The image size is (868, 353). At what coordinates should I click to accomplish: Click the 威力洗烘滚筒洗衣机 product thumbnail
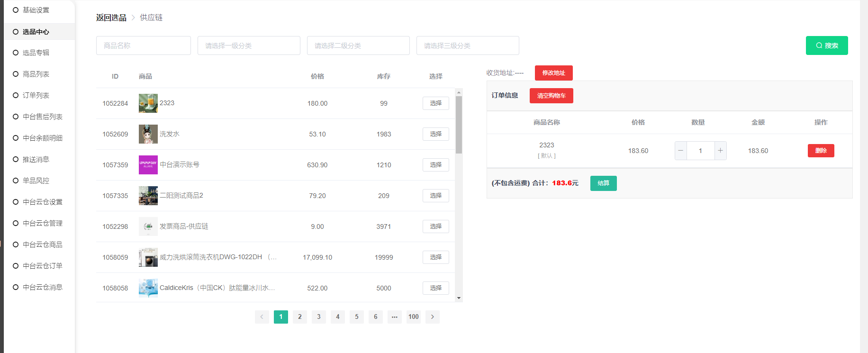tap(148, 257)
